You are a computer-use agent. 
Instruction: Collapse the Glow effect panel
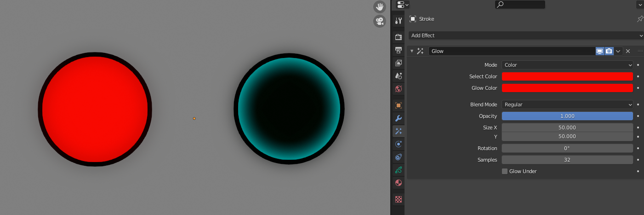(412, 51)
